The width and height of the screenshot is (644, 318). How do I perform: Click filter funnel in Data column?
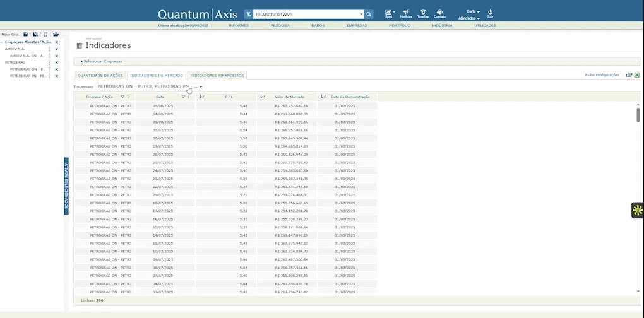(x=183, y=97)
